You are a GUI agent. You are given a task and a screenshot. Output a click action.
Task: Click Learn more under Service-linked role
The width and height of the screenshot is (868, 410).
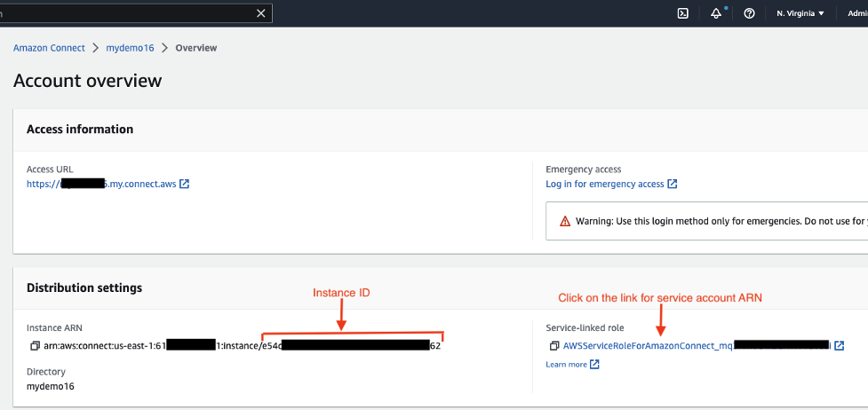pyautogui.click(x=566, y=365)
